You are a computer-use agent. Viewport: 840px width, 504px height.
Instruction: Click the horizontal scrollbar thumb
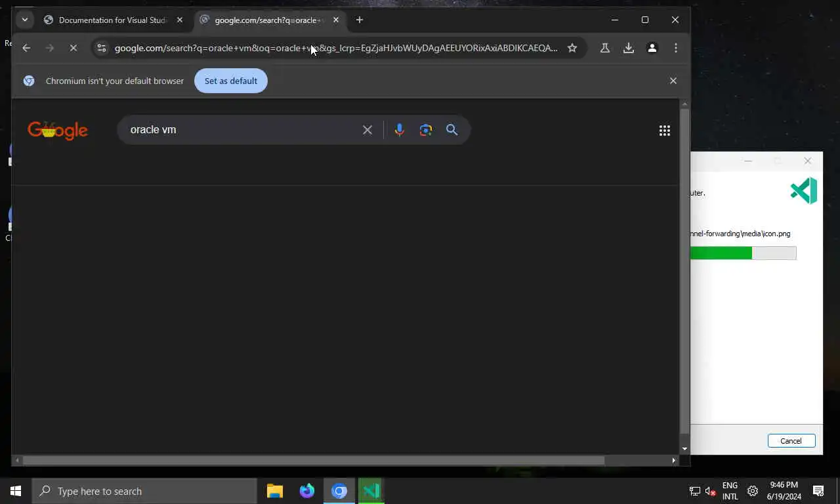[313, 461]
